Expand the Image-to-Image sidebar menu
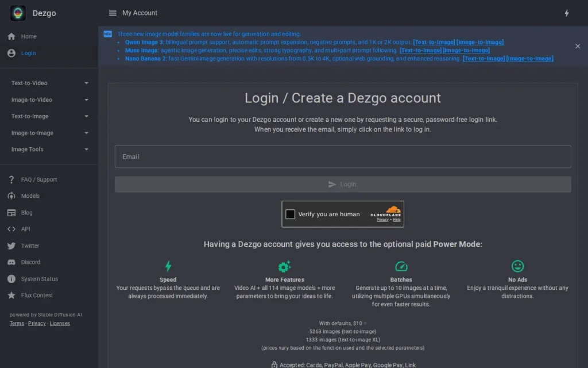Image resolution: width=588 pixels, height=368 pixels. click(49, 133)
